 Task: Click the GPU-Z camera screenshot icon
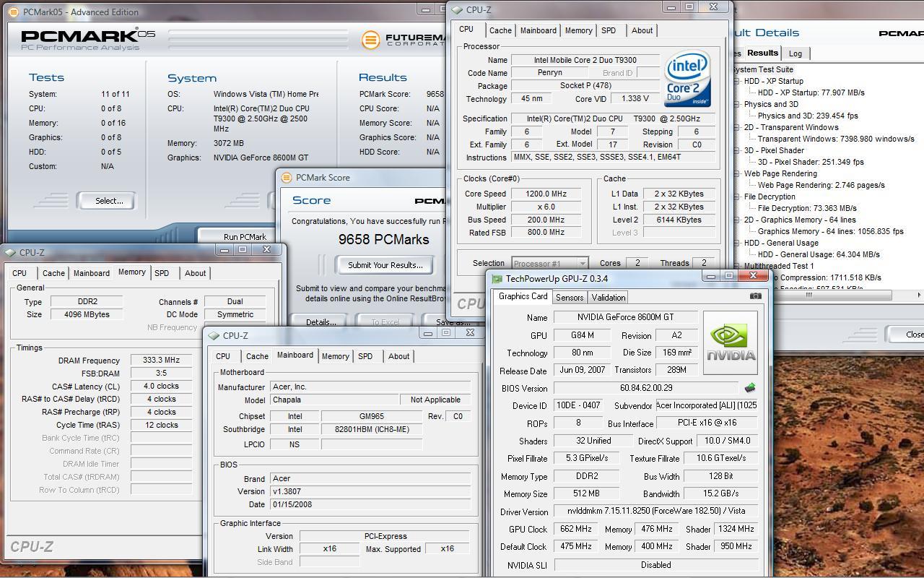pos(755,296)
